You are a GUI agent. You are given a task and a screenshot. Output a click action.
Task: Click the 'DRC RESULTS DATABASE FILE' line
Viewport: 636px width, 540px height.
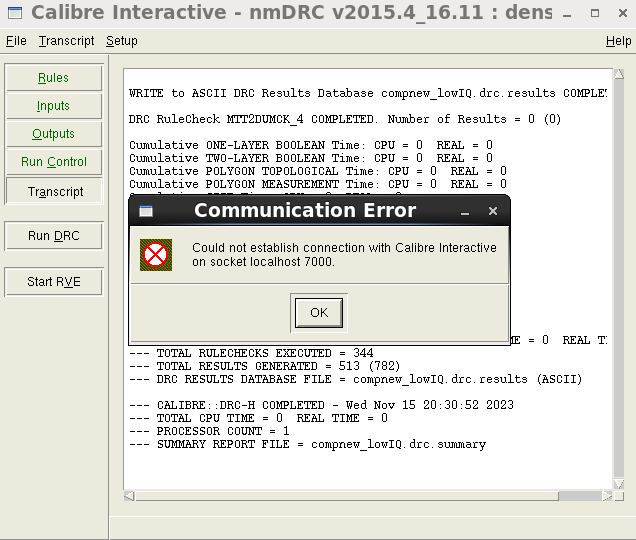point(355,379)
